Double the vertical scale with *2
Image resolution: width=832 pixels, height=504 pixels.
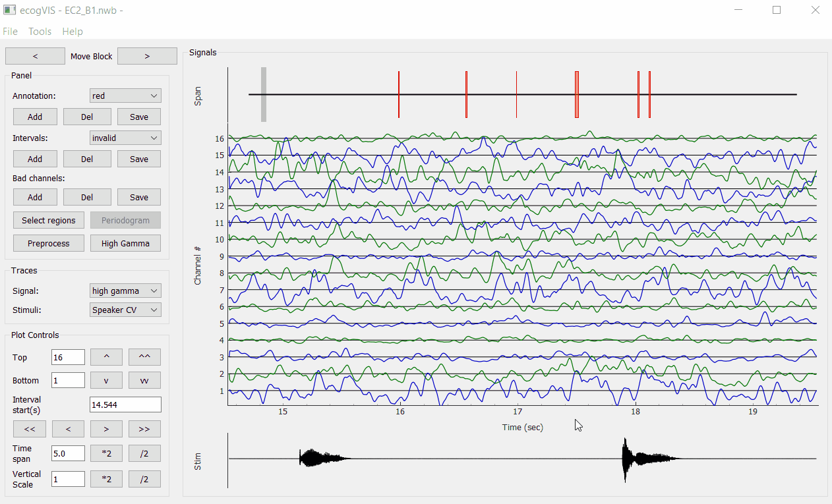[x=106, y=479]
